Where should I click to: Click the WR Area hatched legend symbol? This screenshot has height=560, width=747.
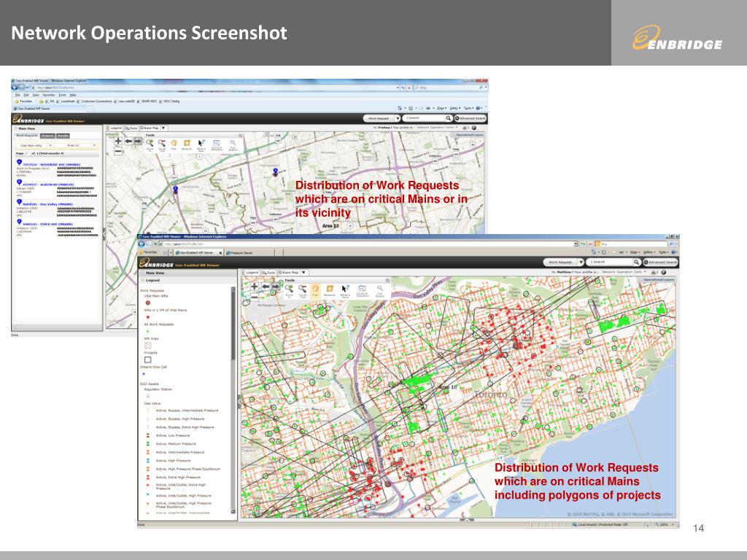click(147, 346)
